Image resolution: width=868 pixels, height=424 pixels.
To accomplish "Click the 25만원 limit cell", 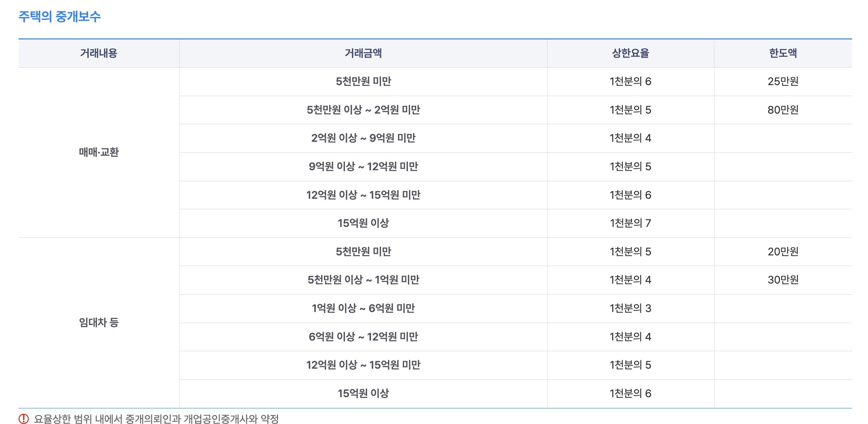I will pos(784,81).
